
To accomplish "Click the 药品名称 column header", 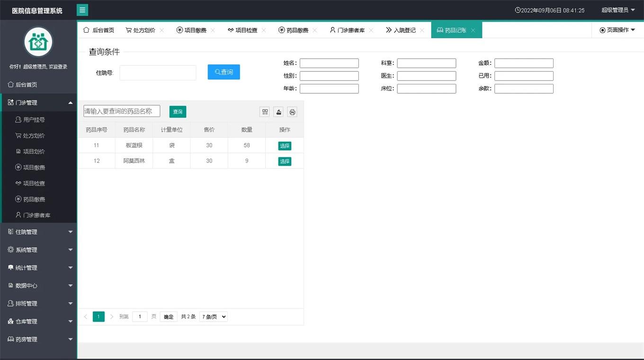I will [134, 130].
